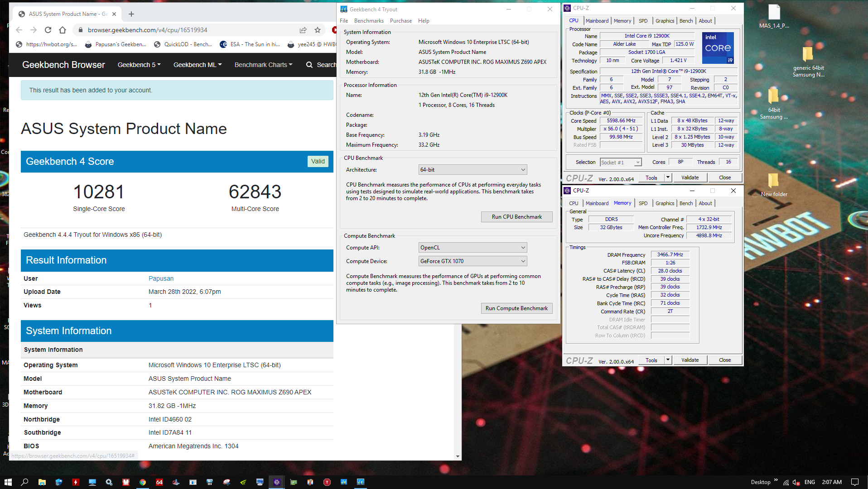
Task: Close the ASUS System Product Name tab
Action: 114,14
